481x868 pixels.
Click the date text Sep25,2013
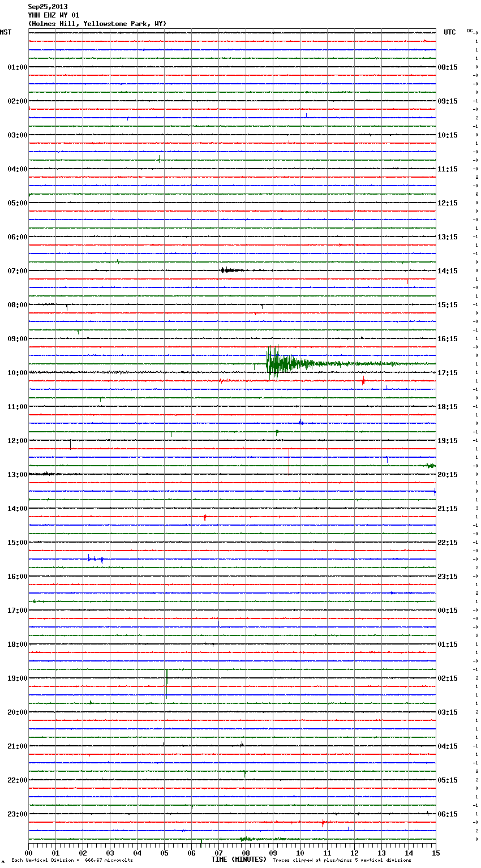(x=48, y=7)
